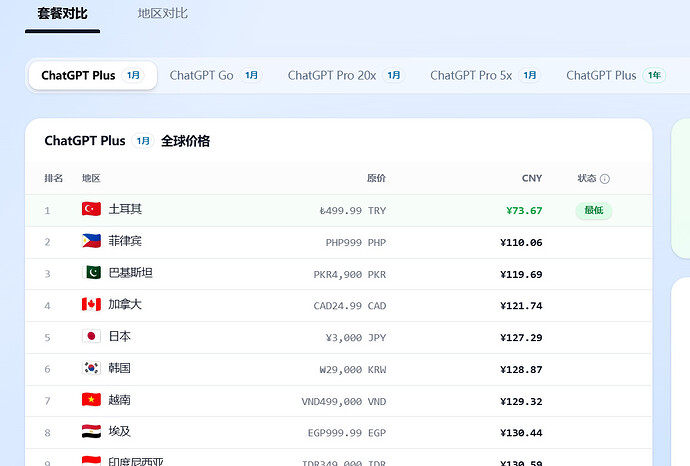Image resolution: width=690 pixels, height=466 pixels.
Task: Click the ¥129.32 CNY price
Action: 521,401
